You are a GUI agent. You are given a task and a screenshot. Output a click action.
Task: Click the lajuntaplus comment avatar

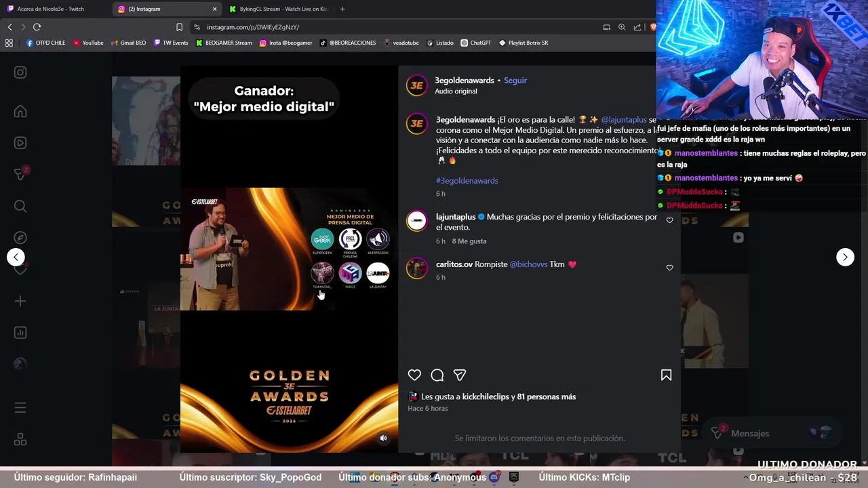click(x=417, y=221)
